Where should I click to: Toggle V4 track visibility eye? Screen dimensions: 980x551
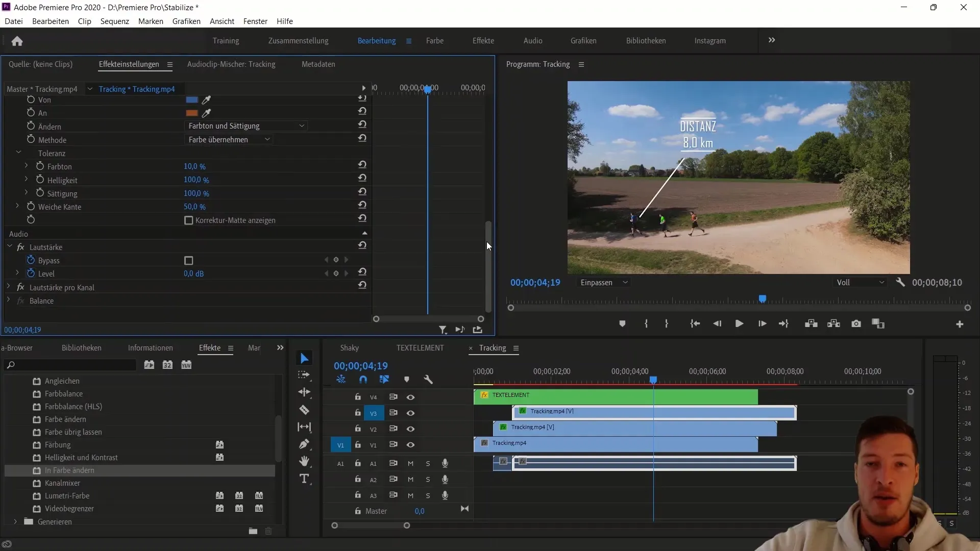tap(410, 397)
